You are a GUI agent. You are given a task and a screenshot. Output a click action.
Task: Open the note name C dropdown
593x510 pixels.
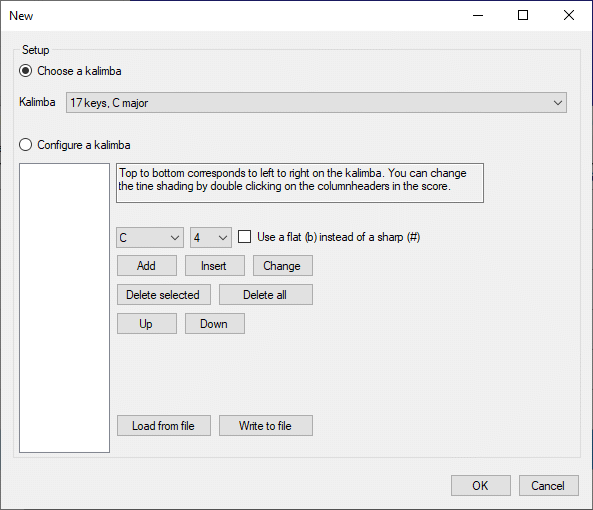tap(150, 237)
